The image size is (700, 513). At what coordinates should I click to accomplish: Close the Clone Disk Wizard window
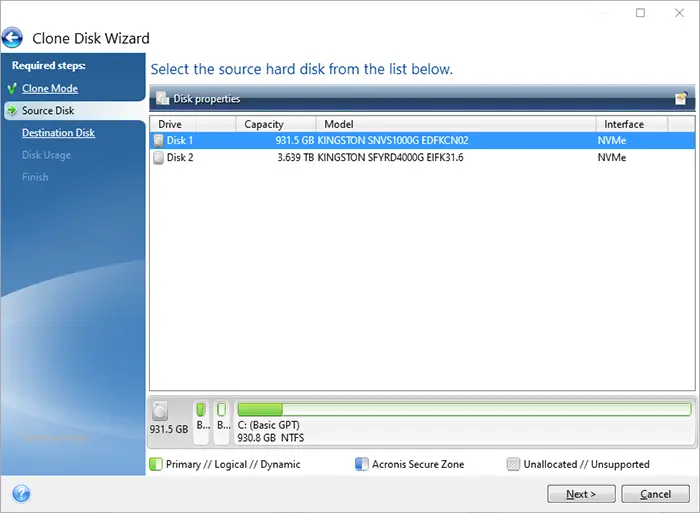pyautogui.click(x=679, y=13)
